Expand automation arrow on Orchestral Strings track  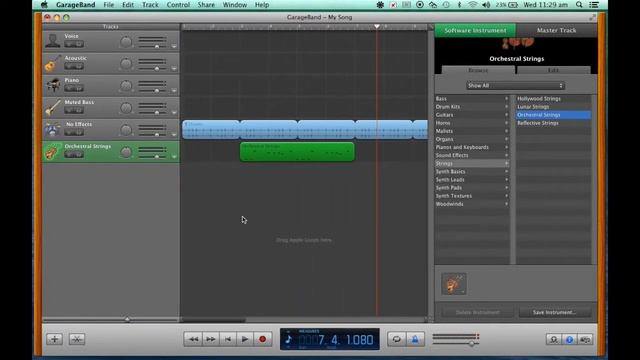pyautogui.click(x=174, y=157)
